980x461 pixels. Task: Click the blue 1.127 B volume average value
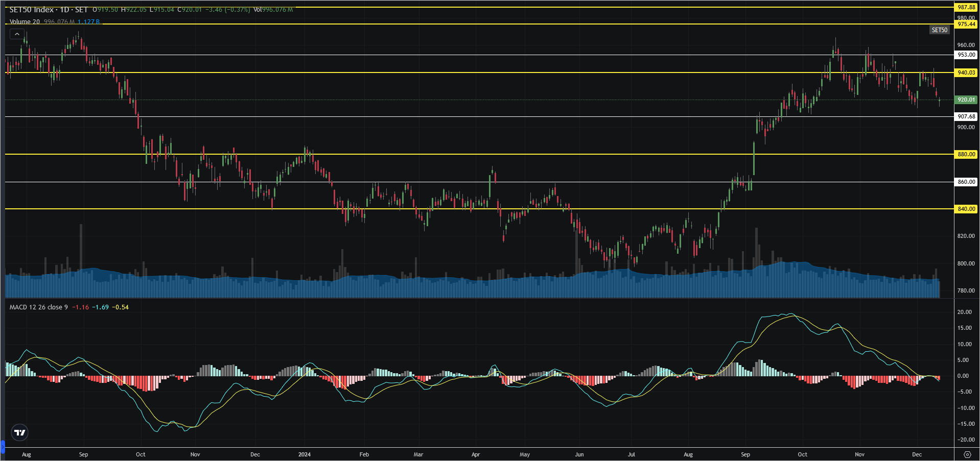(x=89, y=21)
